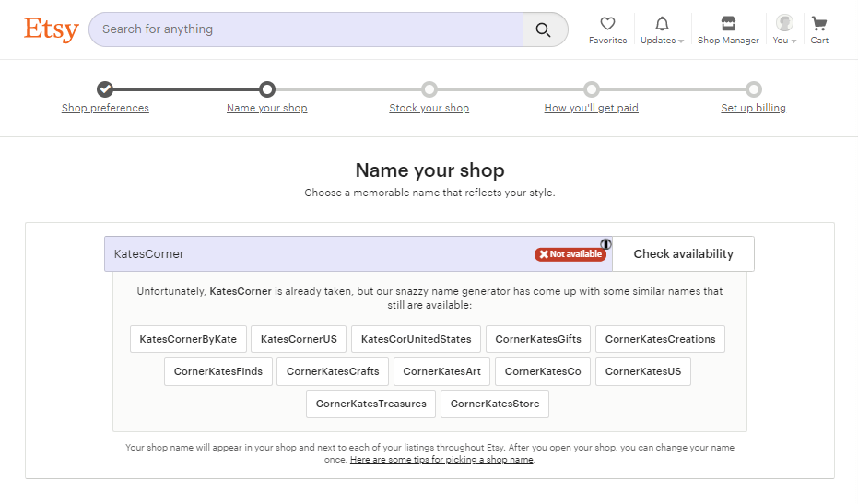Click the Name your shop progress circle
Viewport: 858px width, 504px height.
pos(267,88)
